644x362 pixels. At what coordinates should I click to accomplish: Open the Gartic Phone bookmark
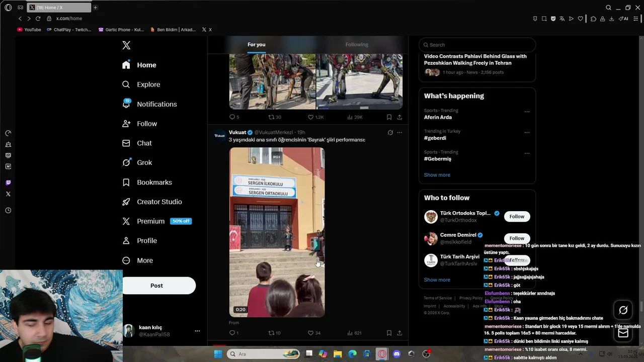[x=121, y=30]
